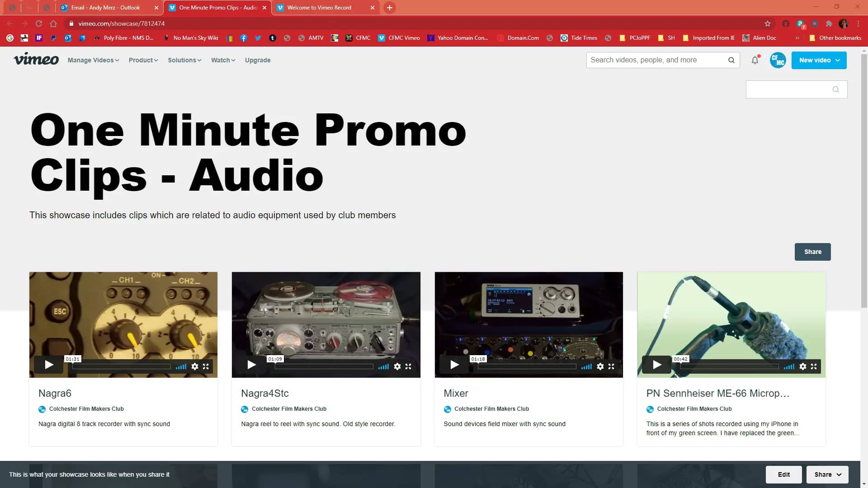This screenshot has width=868, height=488.
Task: Open the New video dropdown
Action: (x=819, y=60)
